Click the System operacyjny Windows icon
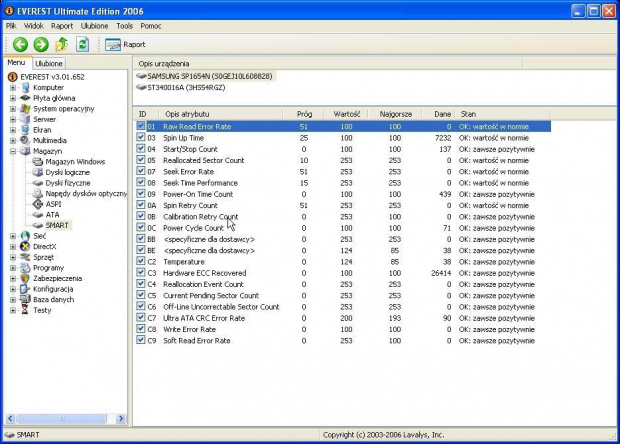Viewport: 620px width, 444px height. [25, 108]
